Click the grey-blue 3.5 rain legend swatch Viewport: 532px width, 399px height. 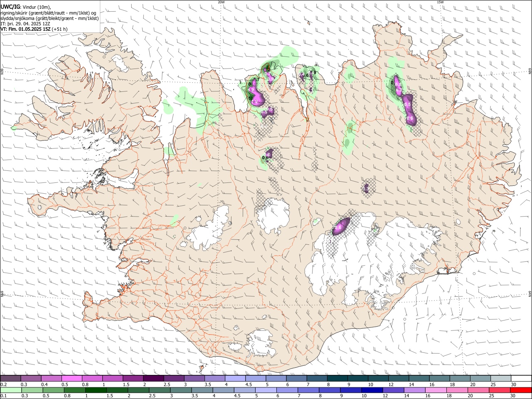[202, 390]
